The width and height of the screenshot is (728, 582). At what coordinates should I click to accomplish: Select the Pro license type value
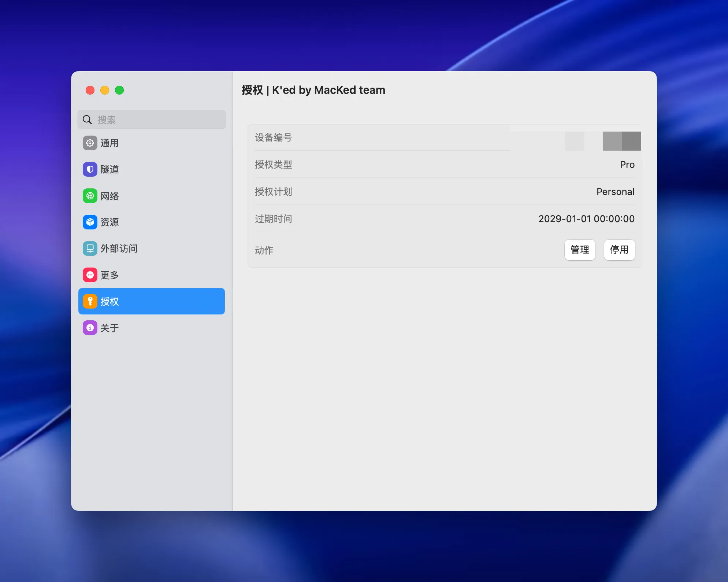627,165
